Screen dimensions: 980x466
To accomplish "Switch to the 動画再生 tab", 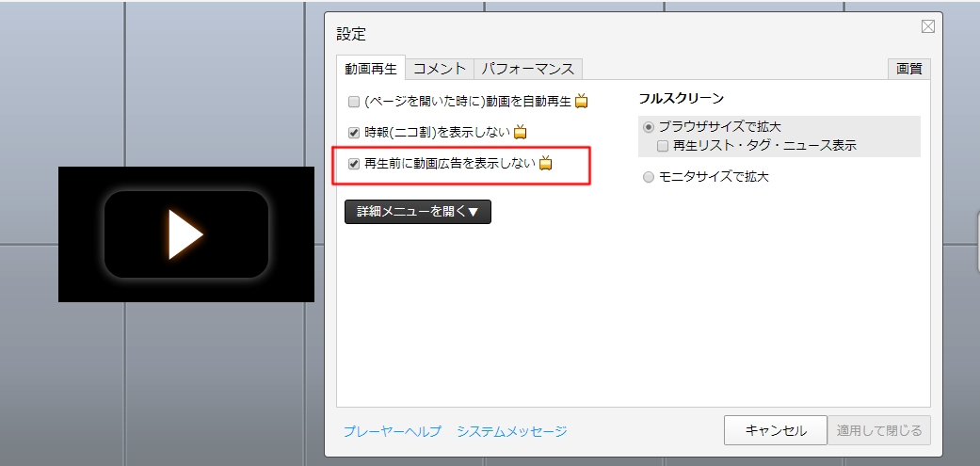I will coord(371,69).
